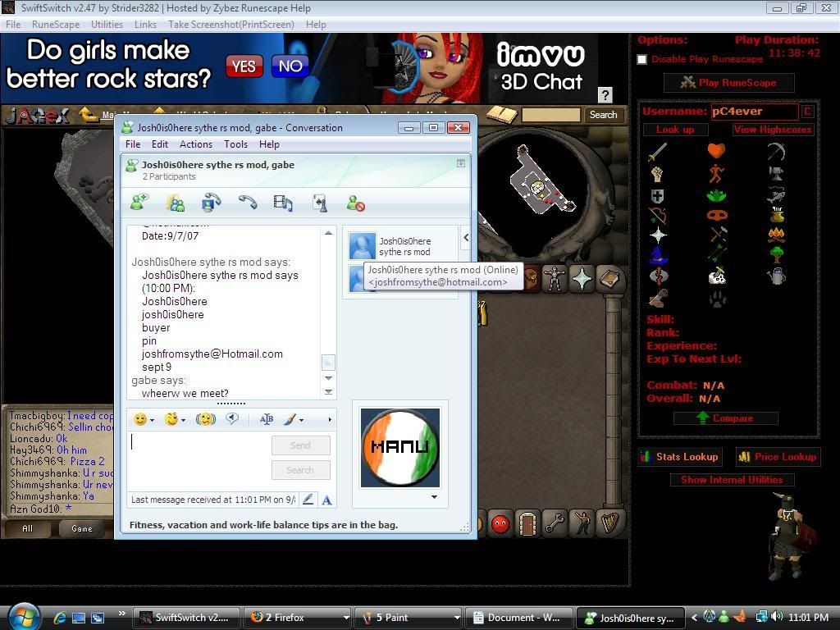Image resolution: width=840 pixels, height=630 pixels.
Task: Open the sharing folder icon in conversation
Action: coord(176,203)
